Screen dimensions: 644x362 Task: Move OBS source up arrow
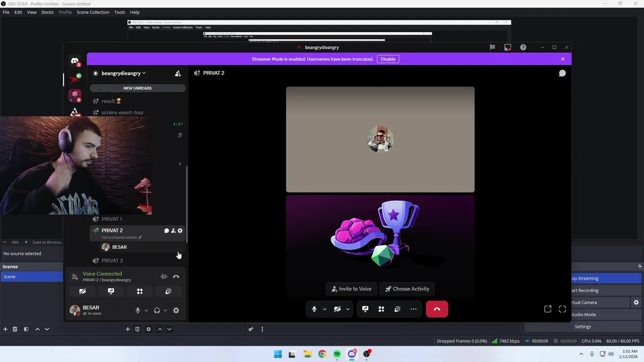(x=160, y=329)
